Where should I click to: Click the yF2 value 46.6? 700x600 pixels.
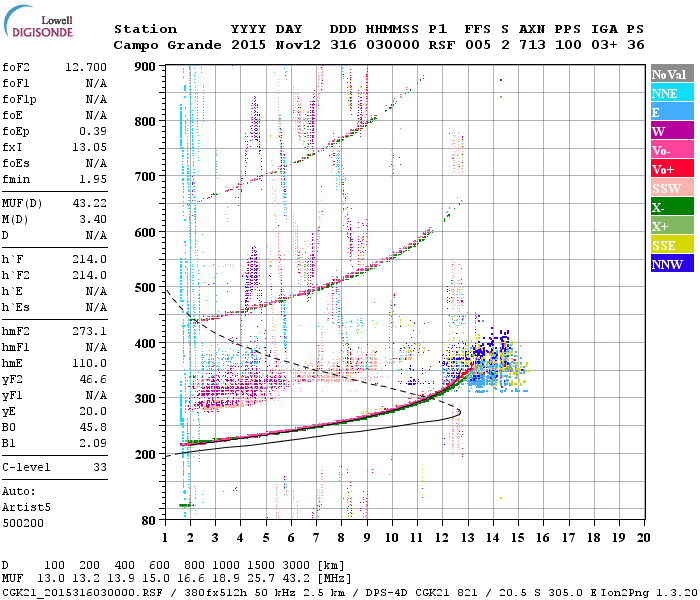pos(93,379)
